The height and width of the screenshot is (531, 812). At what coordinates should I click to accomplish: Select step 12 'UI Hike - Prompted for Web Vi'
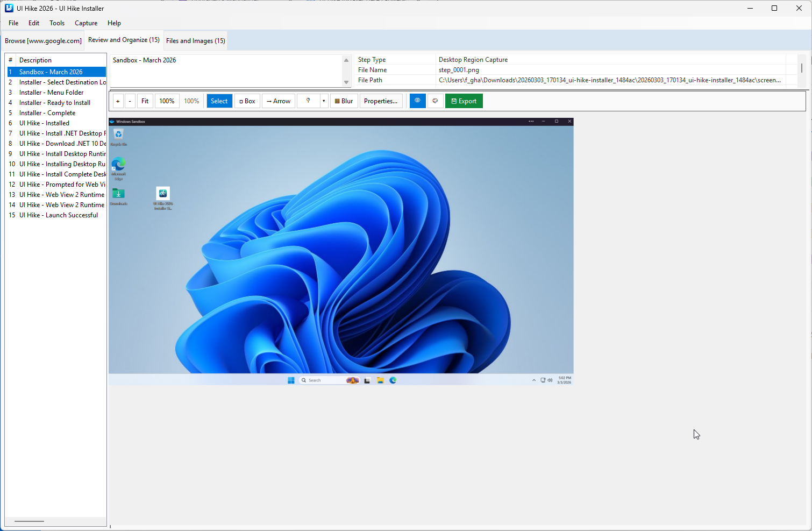[x=56, y=185]
